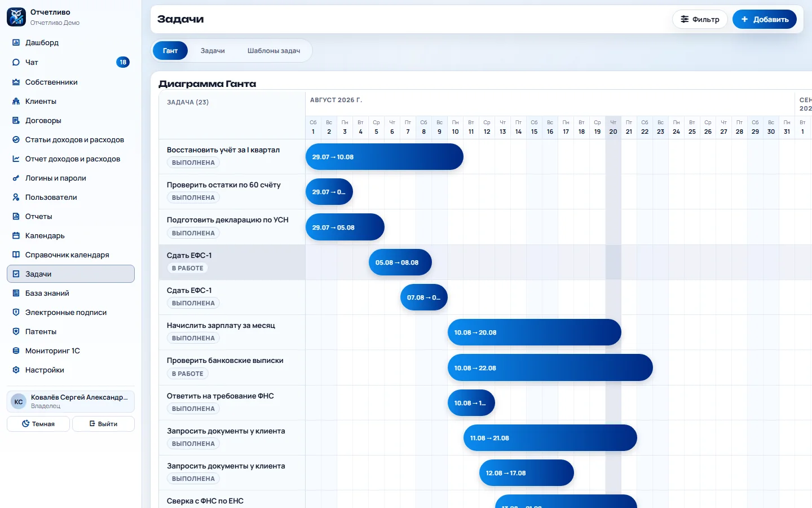The height and width of the screenshot is (508, 812).
Task: Click the Клиенты people icon
Action: [16, 101]
